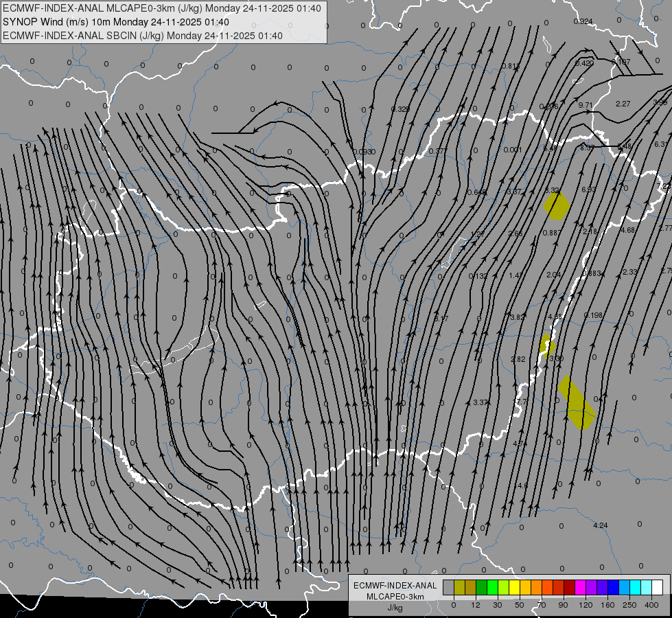Click the map value 0.818
Viewport: 672px width, 618px height.
tap(511, 66)
